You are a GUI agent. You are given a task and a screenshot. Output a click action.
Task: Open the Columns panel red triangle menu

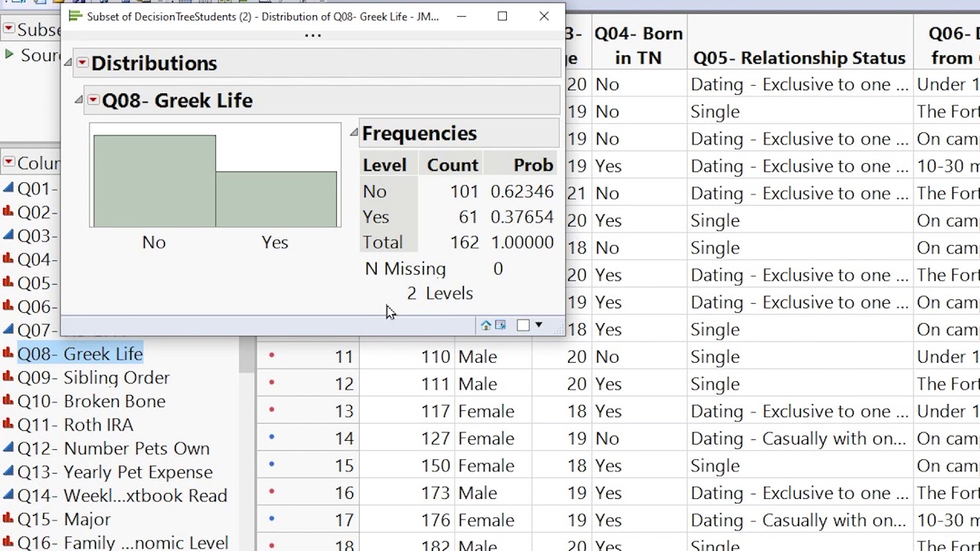[x=8, y=162]
